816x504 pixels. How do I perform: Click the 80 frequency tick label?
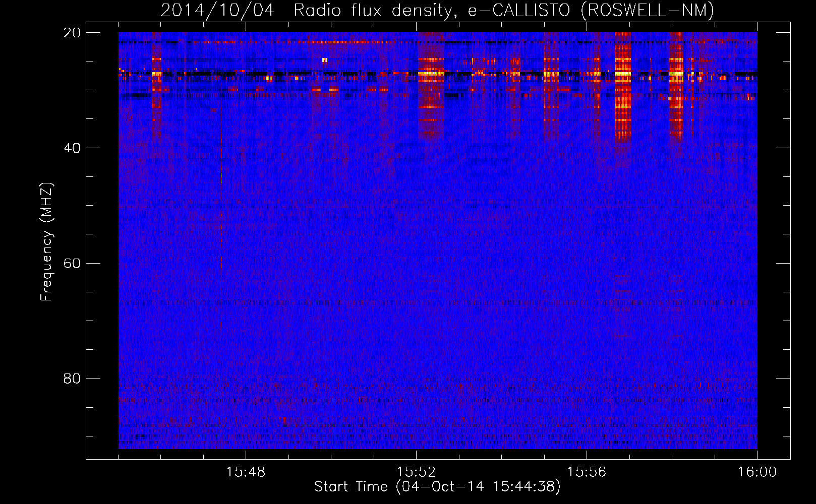click(x=72, y=379)
